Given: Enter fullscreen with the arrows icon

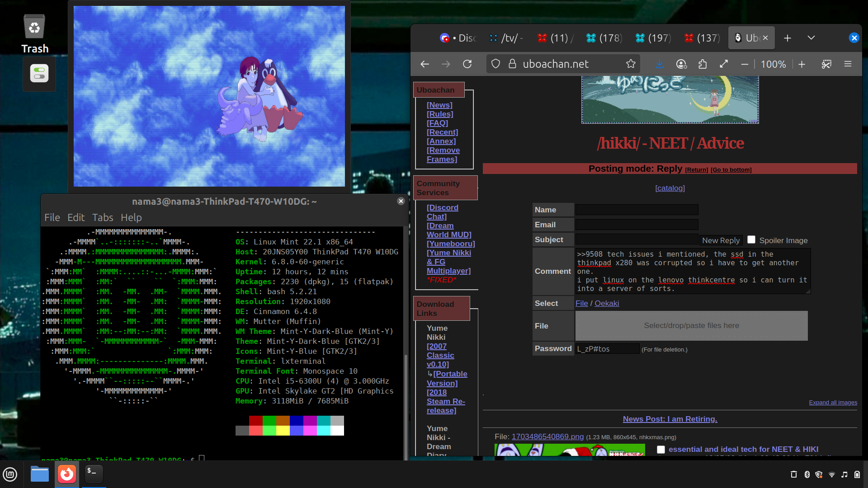Looking at the screenshot, I should [724, 64].
